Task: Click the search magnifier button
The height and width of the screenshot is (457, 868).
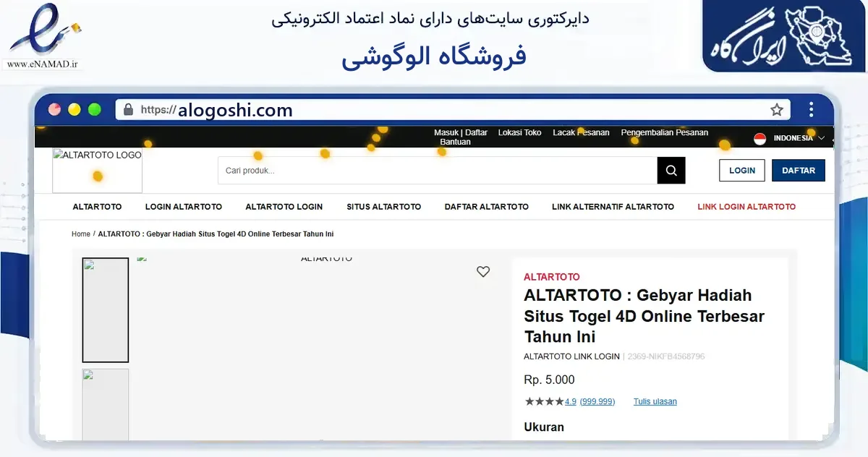Action: point(671,171)
